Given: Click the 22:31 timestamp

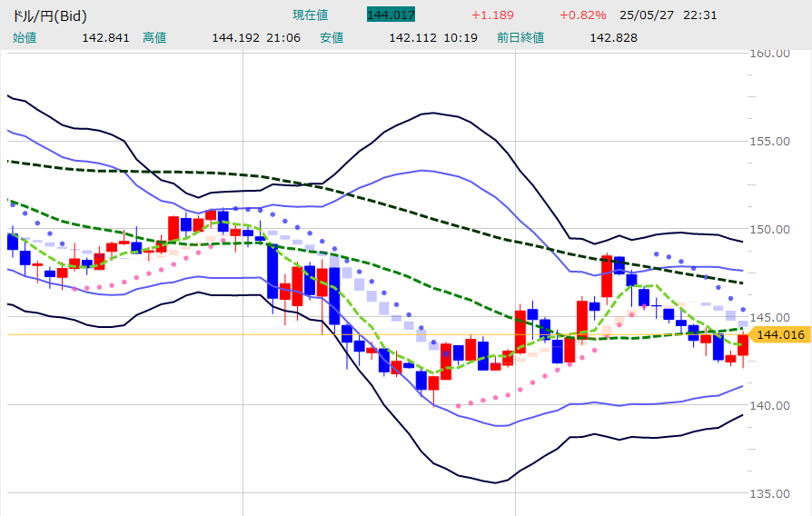Looking at the screenshot, I should [700, 15].
